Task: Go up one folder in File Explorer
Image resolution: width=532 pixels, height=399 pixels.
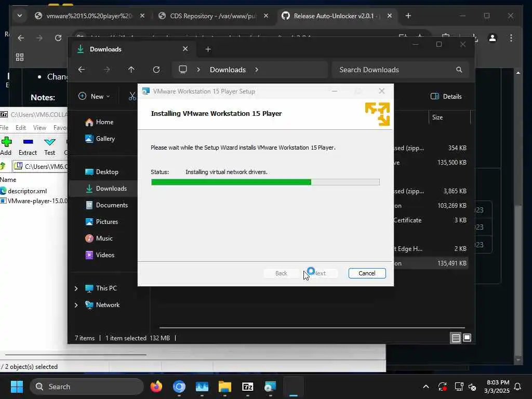Action: pos(131,70)
